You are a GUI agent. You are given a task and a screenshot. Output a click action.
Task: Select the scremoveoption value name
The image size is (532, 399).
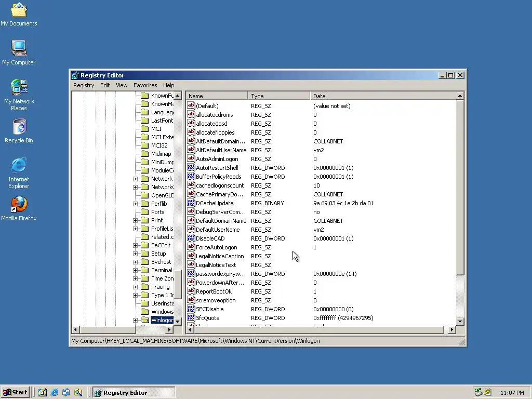[x=216, y=300]
